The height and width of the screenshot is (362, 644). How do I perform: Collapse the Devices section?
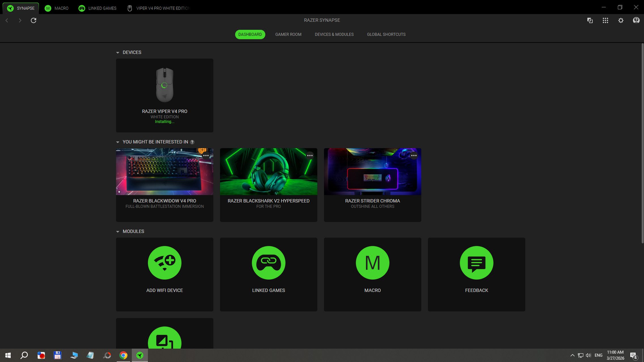point(118,53)
